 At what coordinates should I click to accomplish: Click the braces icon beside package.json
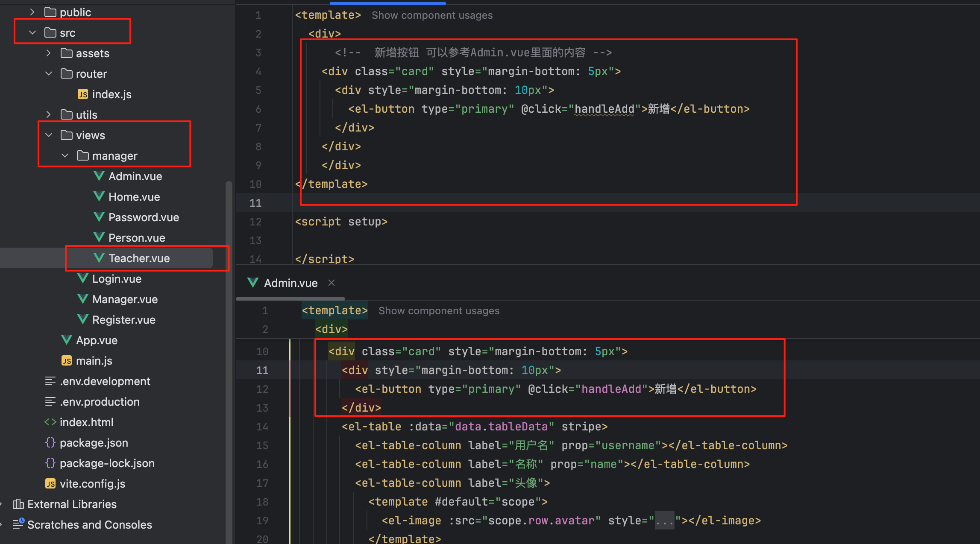(x=50, y=443)
